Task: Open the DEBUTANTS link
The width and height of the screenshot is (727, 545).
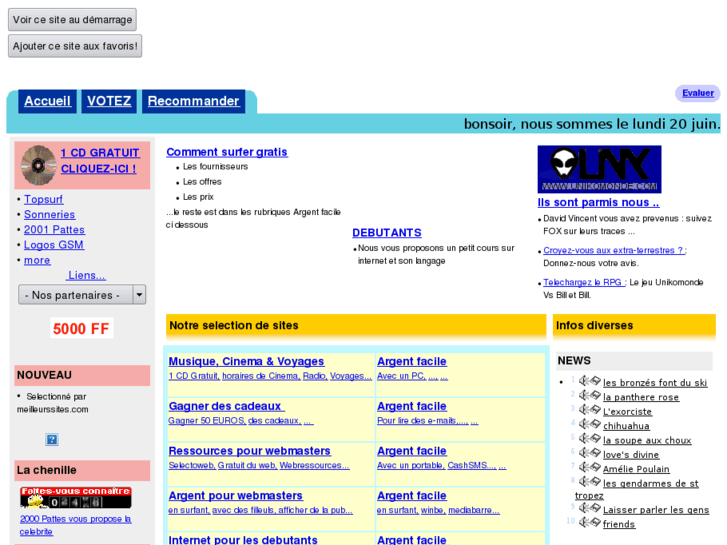Action: click(x=387, y=233)
